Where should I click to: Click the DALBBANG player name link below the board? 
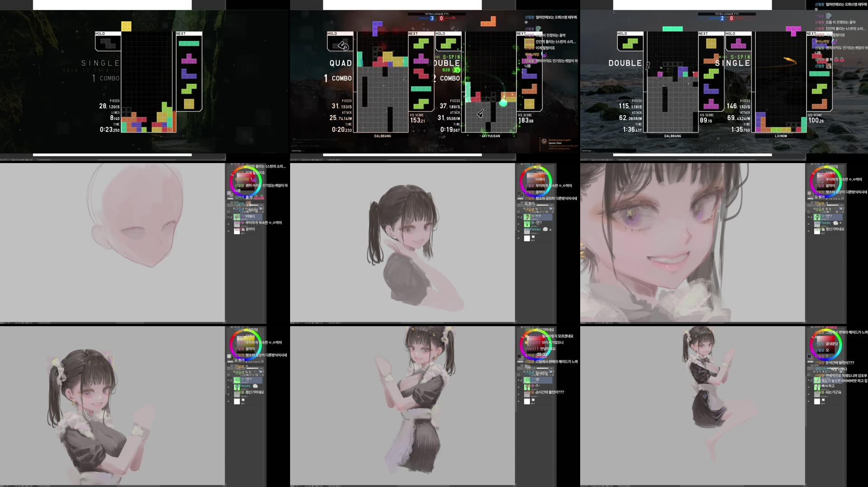click(382, 136)
